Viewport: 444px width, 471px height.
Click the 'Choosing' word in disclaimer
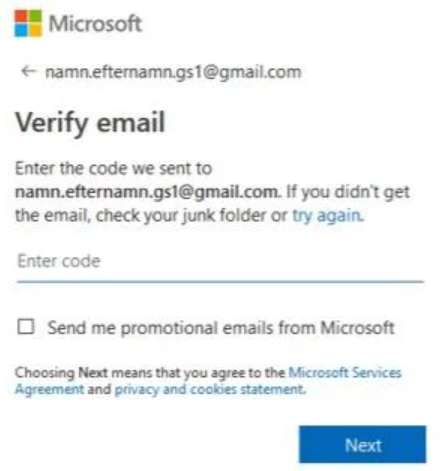(45, 373)
